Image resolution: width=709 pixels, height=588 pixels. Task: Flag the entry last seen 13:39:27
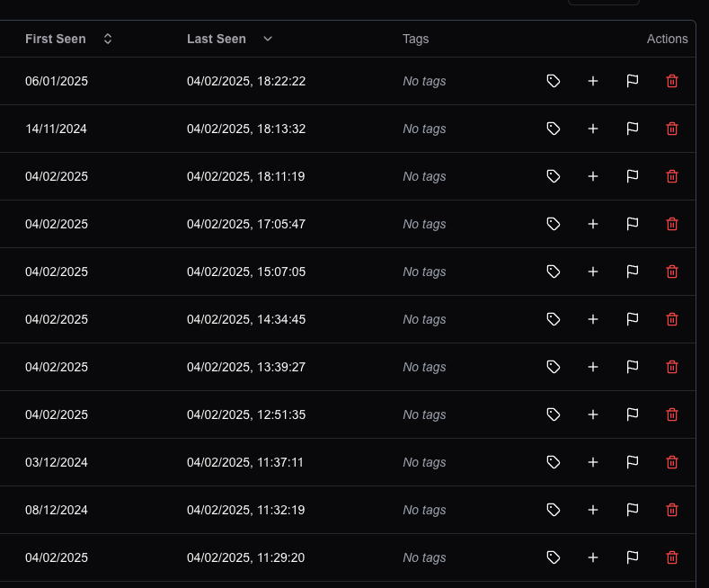coord(633,367)
